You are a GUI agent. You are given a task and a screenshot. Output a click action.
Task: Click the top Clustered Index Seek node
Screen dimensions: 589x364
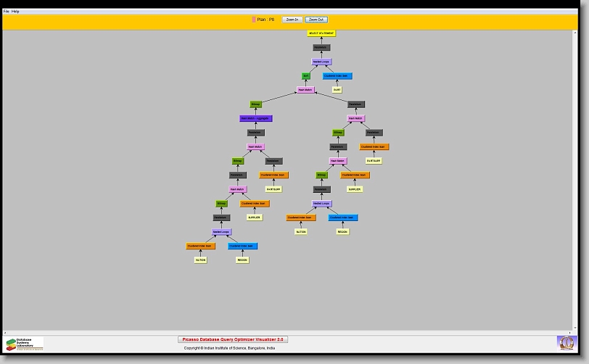point(337,76)
